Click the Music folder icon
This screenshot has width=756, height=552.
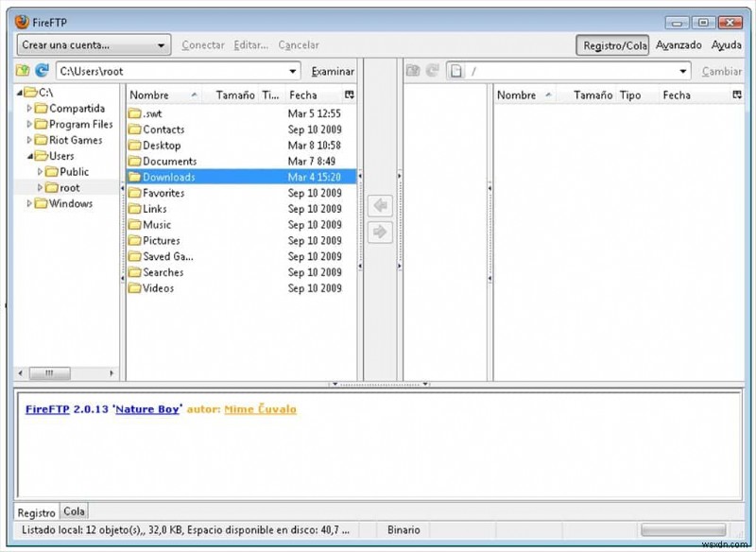pyautogui.click(x=134, y=225)
